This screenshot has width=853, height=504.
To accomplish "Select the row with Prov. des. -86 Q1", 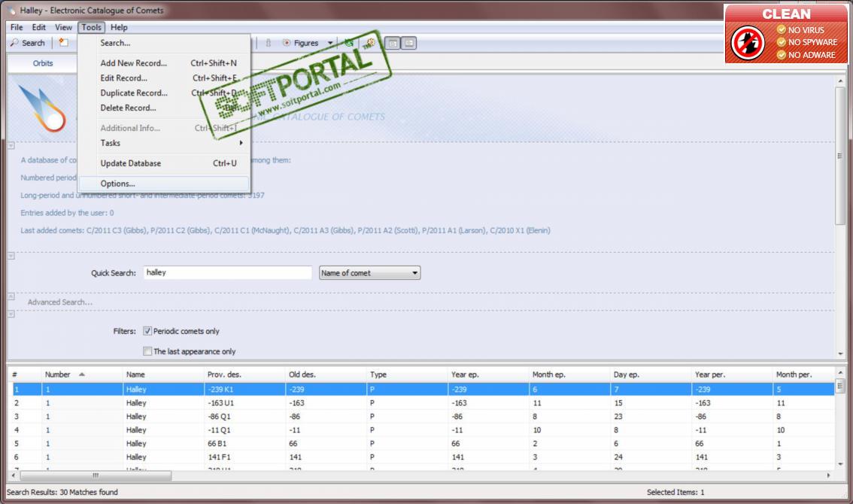I will pyautogui.click(x=421, y=417).
